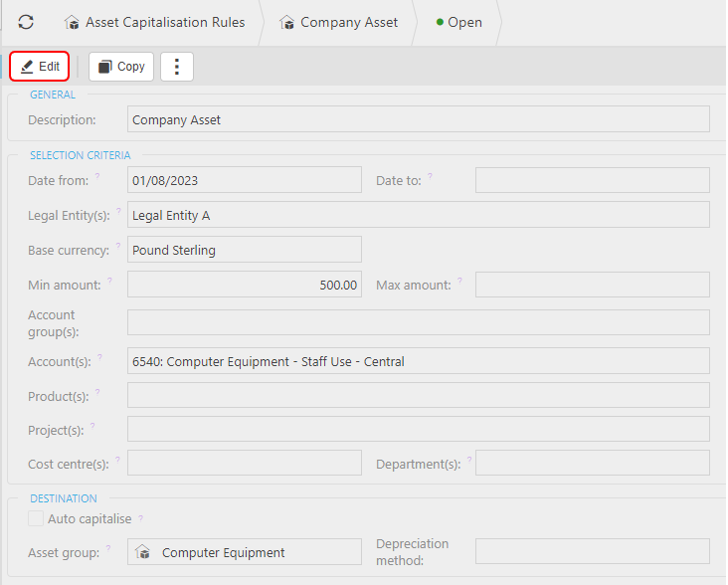Click the SELECTION CRITERIA section heading
728x585 pixels.
tap(81, 155)
